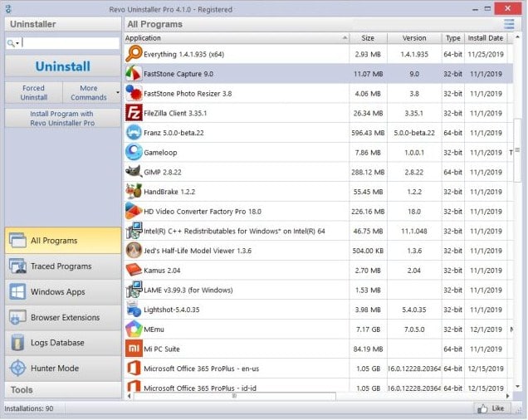Click the Office 365 ProPlus en-us icon
The height and width of the screenshot is (420, 528).
coord(134,369)
